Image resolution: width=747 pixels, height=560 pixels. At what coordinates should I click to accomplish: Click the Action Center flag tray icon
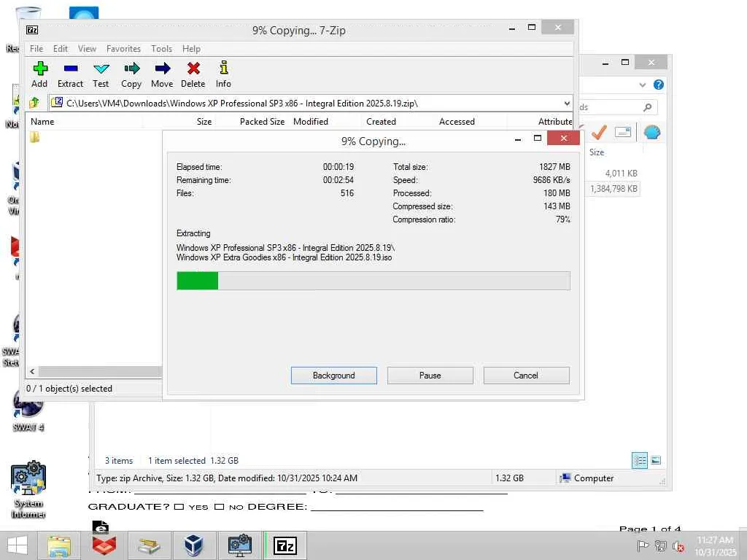click(643, 546)
